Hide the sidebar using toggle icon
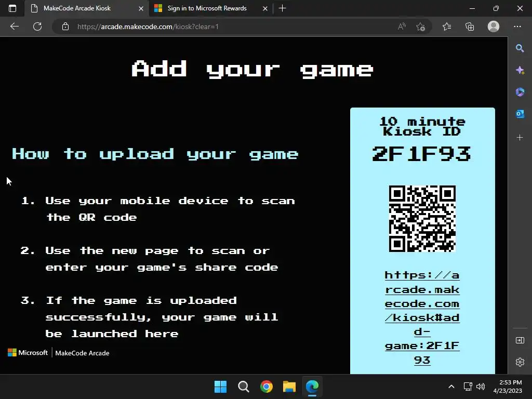 [x=520, y=340]
